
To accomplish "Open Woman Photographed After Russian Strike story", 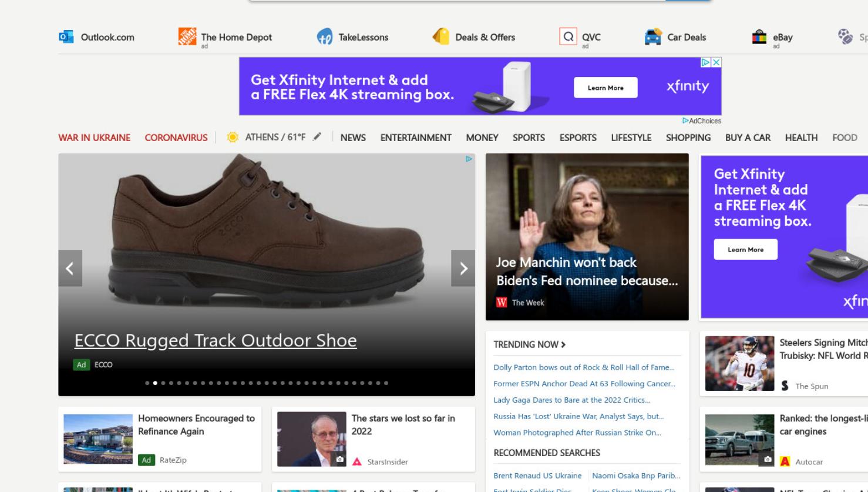I will coord(577,433).
